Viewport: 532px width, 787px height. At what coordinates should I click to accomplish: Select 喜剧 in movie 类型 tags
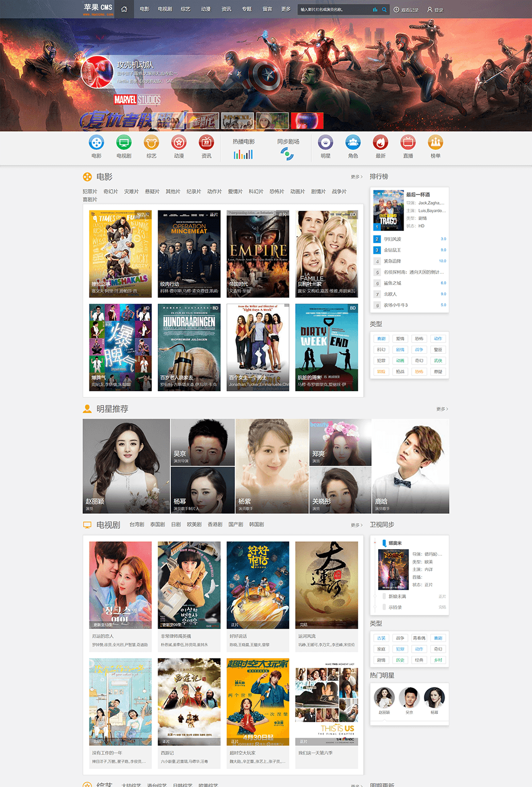pyautogui.click(x=381, y=339)
